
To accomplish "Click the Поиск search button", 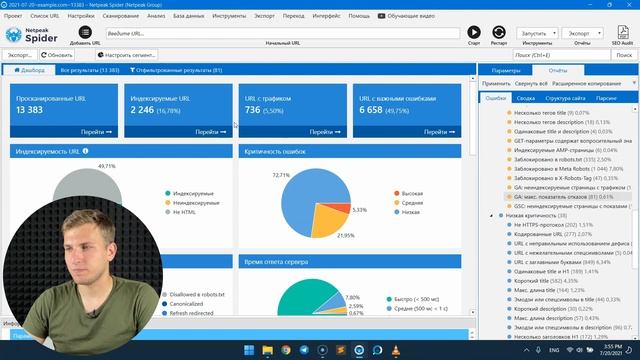I will [x=624, y=55].
